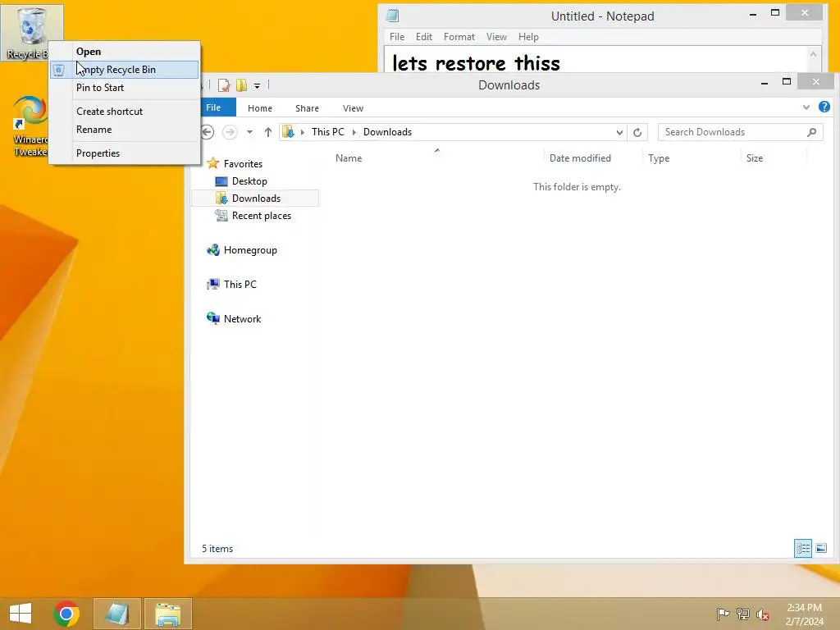The image size is (840, 630).
Task: Expand the ribbon with the chevron
Action: [806, 107]
